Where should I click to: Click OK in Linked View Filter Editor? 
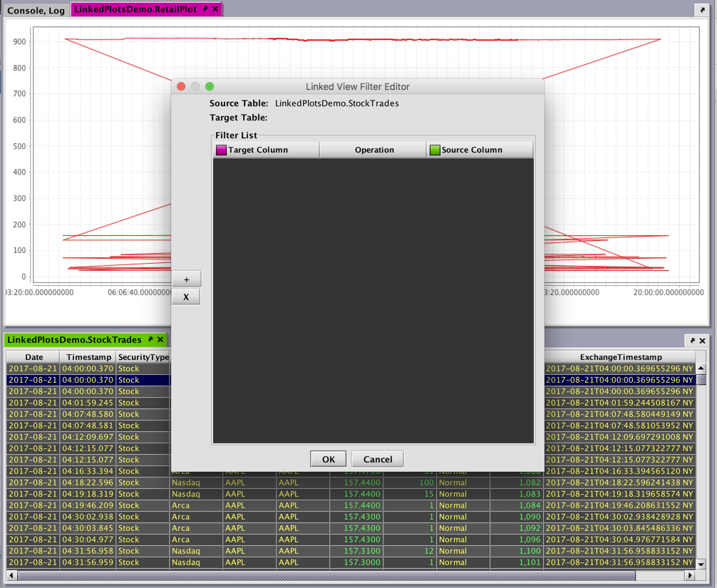(328, 459)
